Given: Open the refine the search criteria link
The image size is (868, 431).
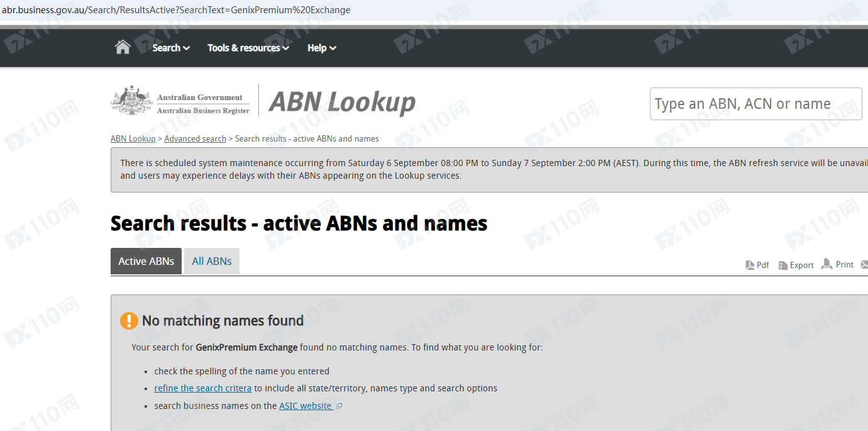Looking at the screenshot, I should coord(202,388).
